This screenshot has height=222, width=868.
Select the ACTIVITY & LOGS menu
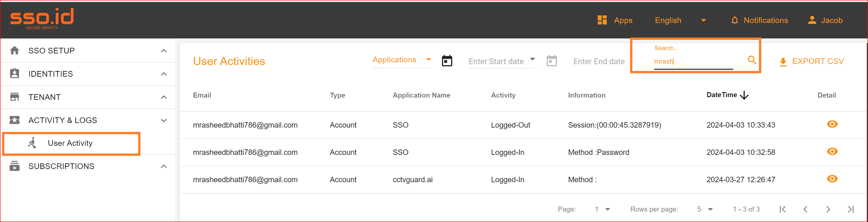click(88, 120)
